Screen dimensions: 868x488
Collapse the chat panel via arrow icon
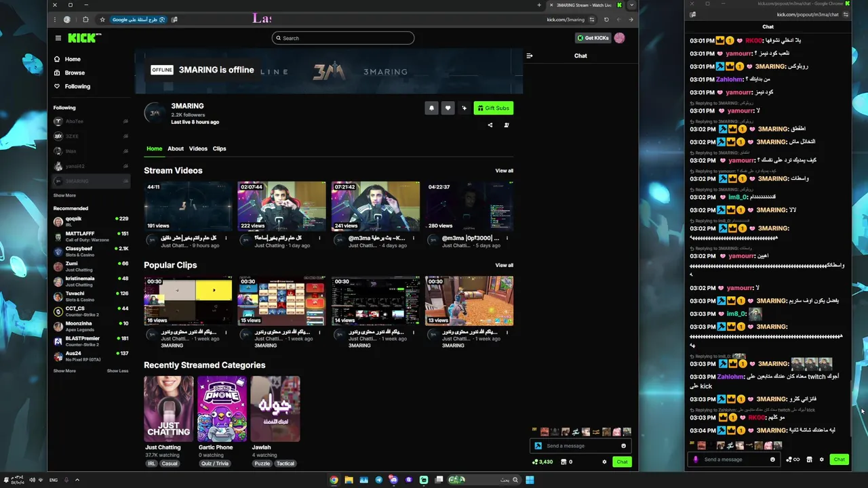(530, 56)
